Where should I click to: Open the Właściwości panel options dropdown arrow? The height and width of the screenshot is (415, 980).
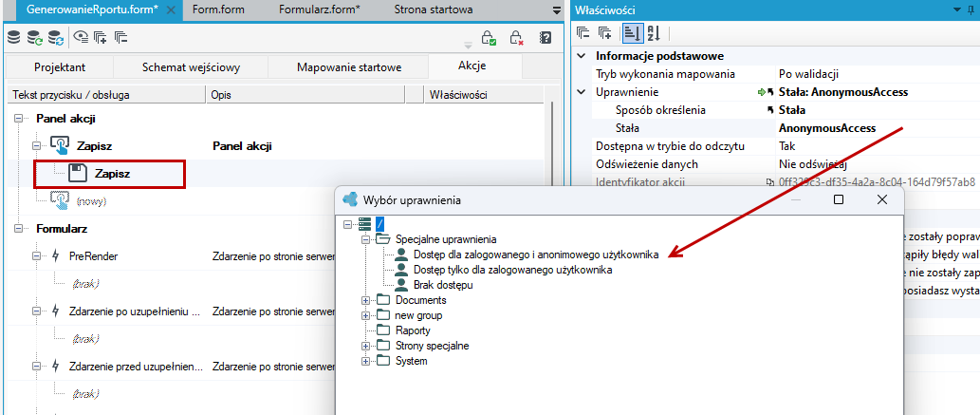pyautogui.click(x=955, y=10)
